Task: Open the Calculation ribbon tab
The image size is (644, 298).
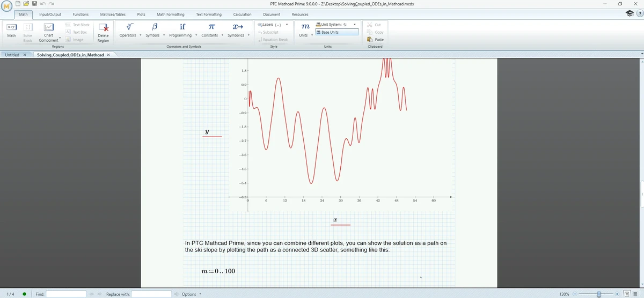Action: [x=243, y=14]
